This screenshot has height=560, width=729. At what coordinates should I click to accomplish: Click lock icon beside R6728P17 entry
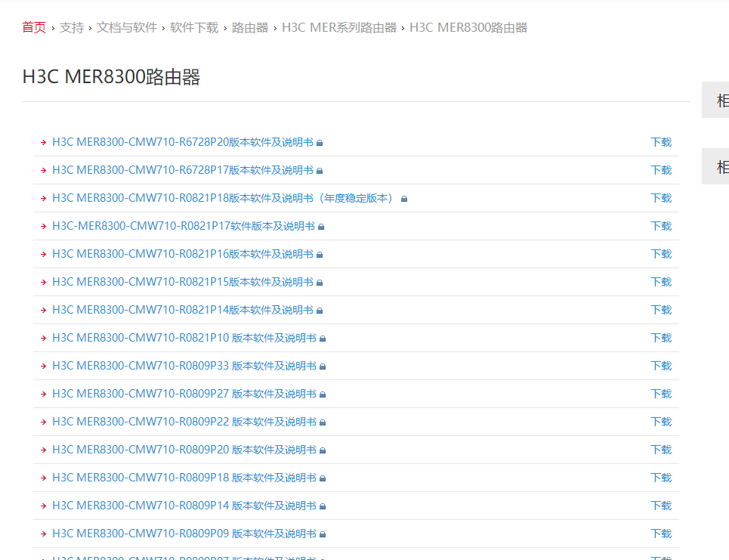pyautogui.click(x=320, y=171)
